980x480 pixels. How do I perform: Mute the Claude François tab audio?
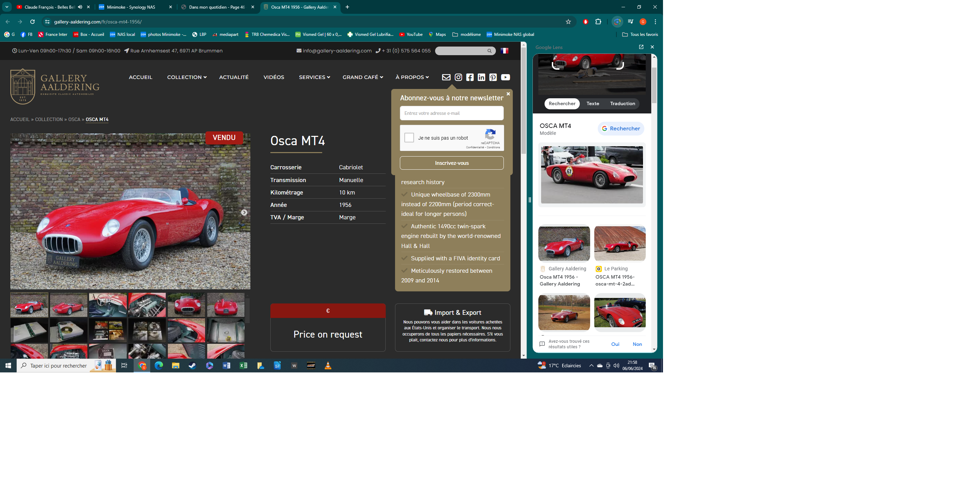80,7
